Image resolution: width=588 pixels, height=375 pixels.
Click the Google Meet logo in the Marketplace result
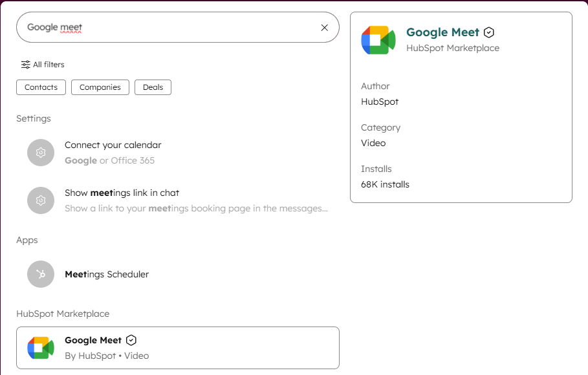coord(41,348)
